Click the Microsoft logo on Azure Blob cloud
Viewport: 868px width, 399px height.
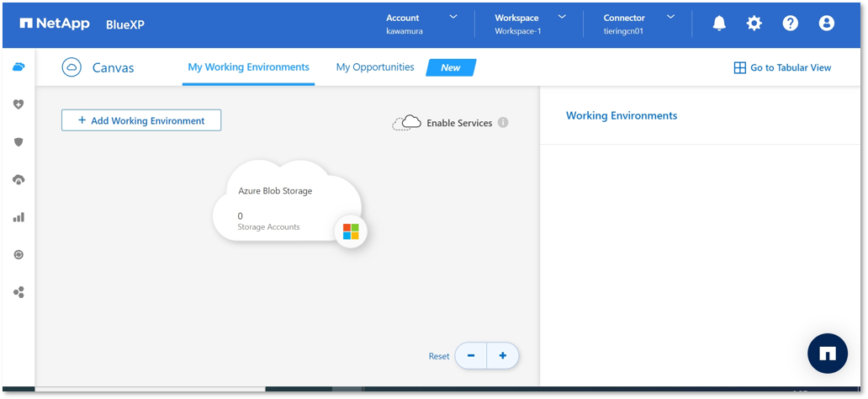[351, 231]
